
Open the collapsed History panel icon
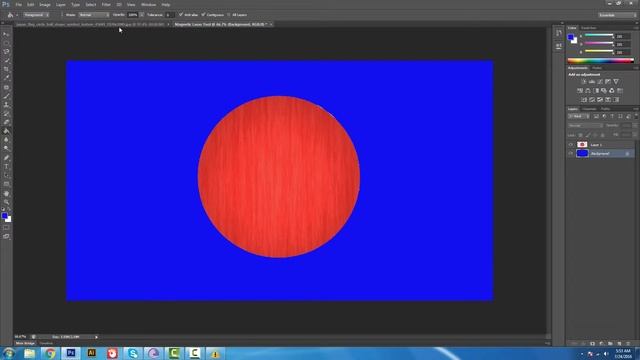[559, 33]
